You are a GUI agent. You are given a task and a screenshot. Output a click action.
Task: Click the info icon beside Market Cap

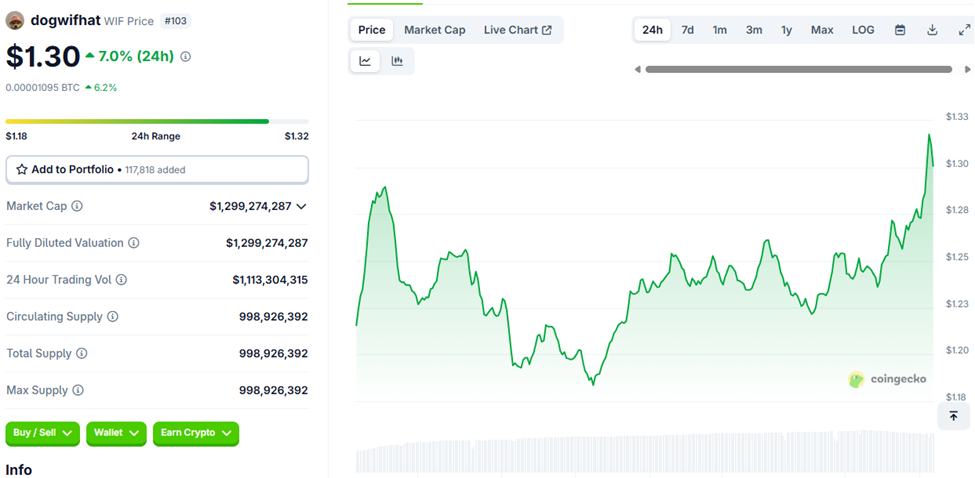tap(77, 206)
